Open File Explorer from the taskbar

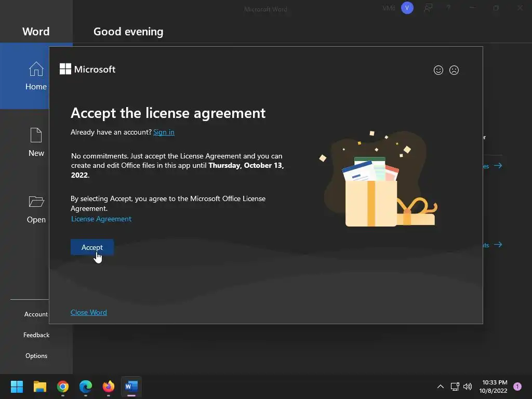(x=39, y=387)
